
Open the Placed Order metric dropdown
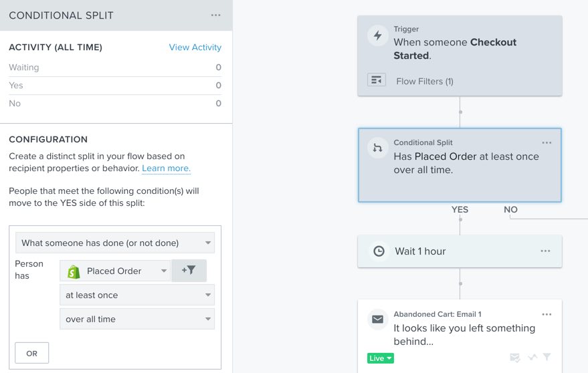point(115,271)
